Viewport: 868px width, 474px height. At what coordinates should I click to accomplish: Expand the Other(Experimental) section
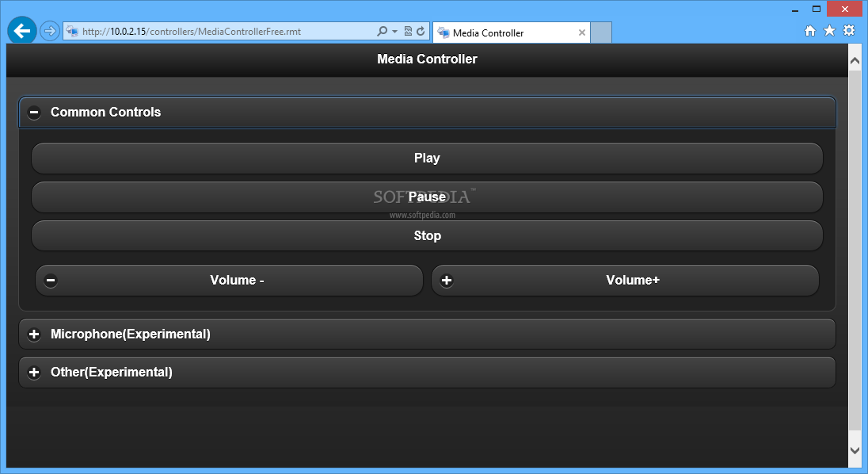click(427, 372)
